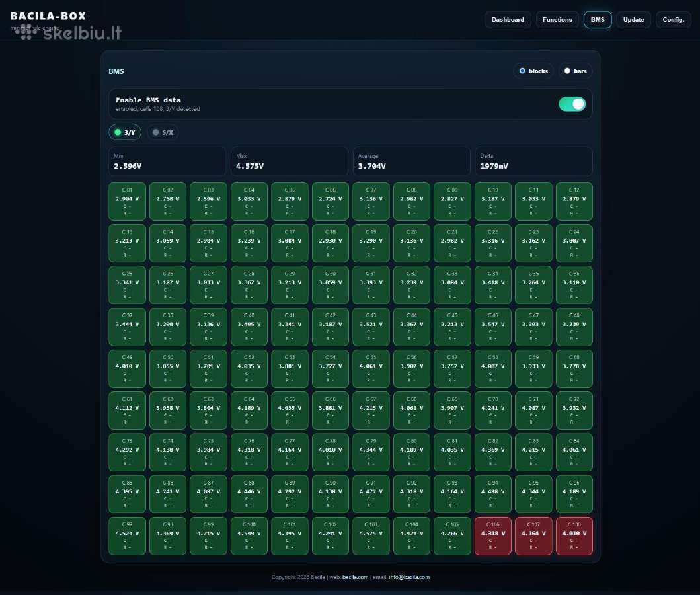The width and height of the screenshot is (700, 595).
Task: Select cell block C 97 with 4.524 V
Action: (x=127, y=536)
